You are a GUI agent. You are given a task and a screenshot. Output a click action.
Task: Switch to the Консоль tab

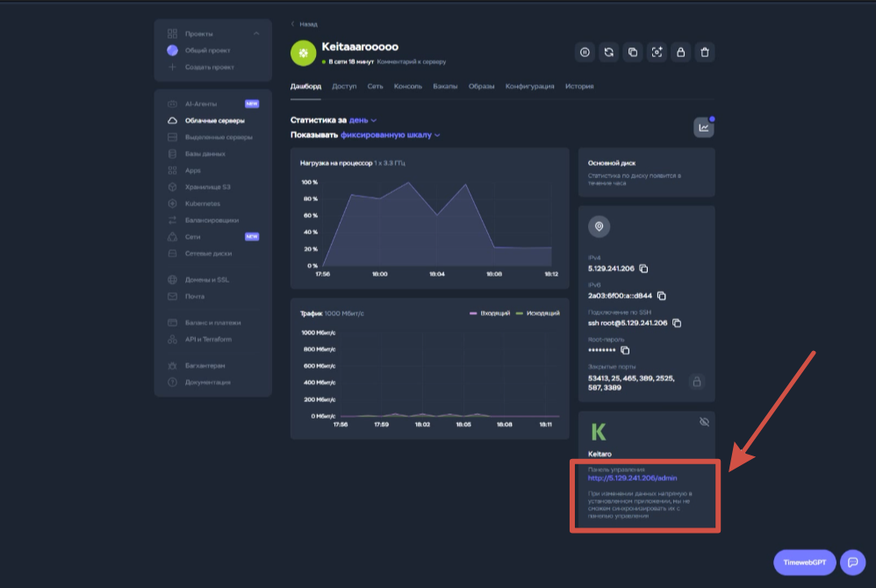(x=408, y=87)
